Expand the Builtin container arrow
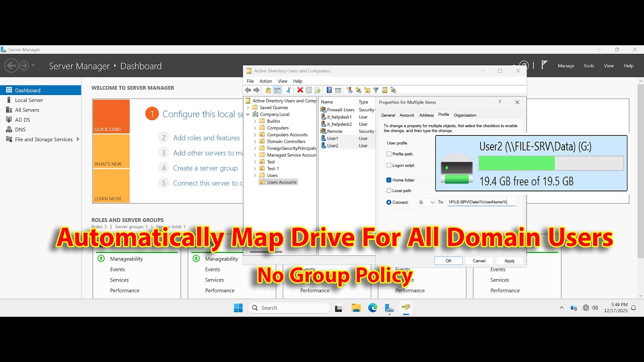This screenshot has width=644, height=362. coord(255,121)
